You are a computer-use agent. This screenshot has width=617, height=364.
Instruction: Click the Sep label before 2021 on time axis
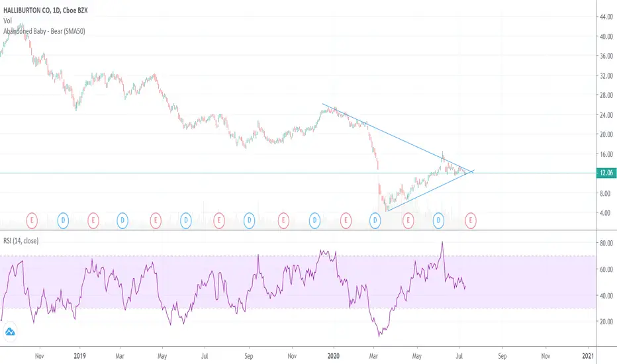pyautogui.click(x=502, y=356)
